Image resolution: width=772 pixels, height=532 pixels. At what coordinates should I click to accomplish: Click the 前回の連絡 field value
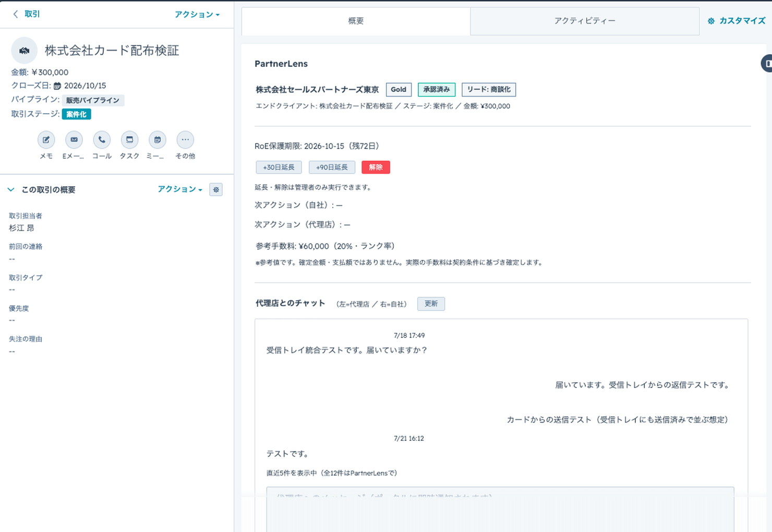pyautogui.click(x=12, y=259)
